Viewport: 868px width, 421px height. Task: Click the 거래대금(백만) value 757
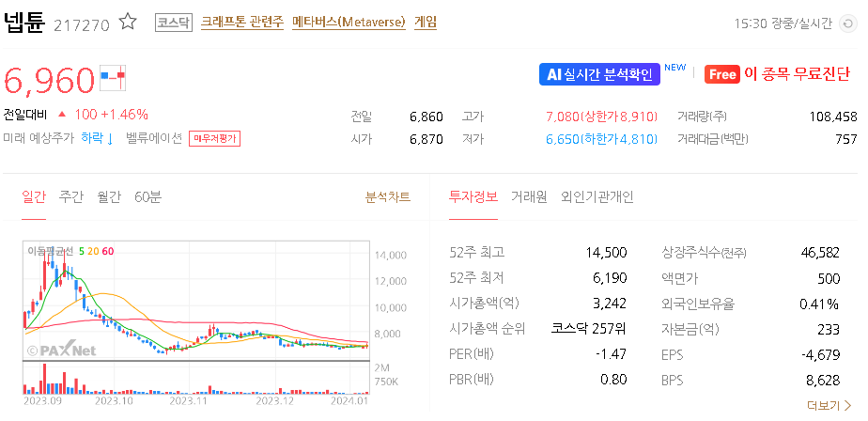[845, 139]
